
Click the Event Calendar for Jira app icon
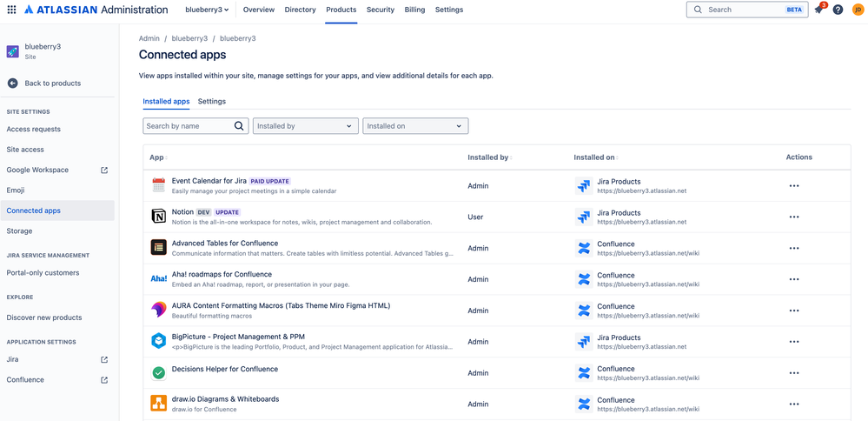pyautogui.click(x=159, y=185)
